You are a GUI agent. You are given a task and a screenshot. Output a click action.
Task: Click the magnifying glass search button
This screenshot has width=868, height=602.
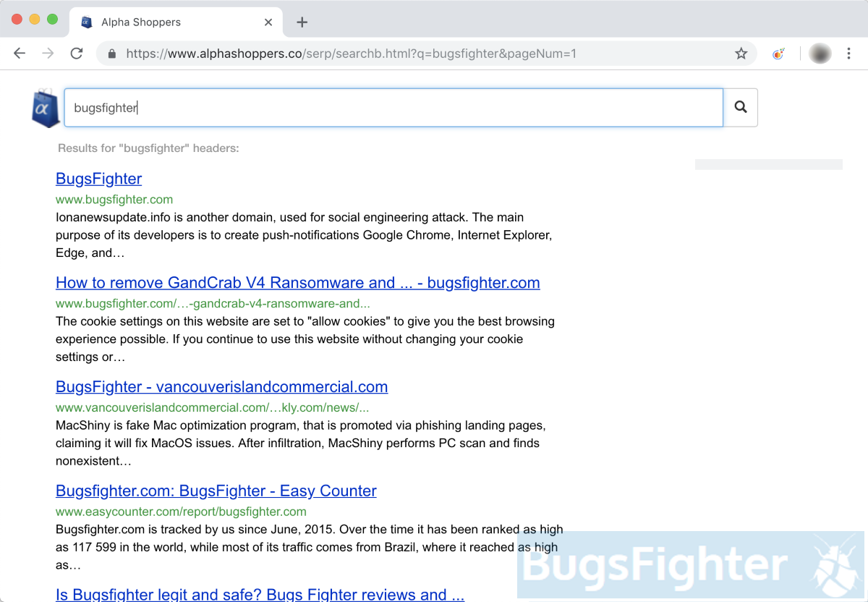coord(741,107)
